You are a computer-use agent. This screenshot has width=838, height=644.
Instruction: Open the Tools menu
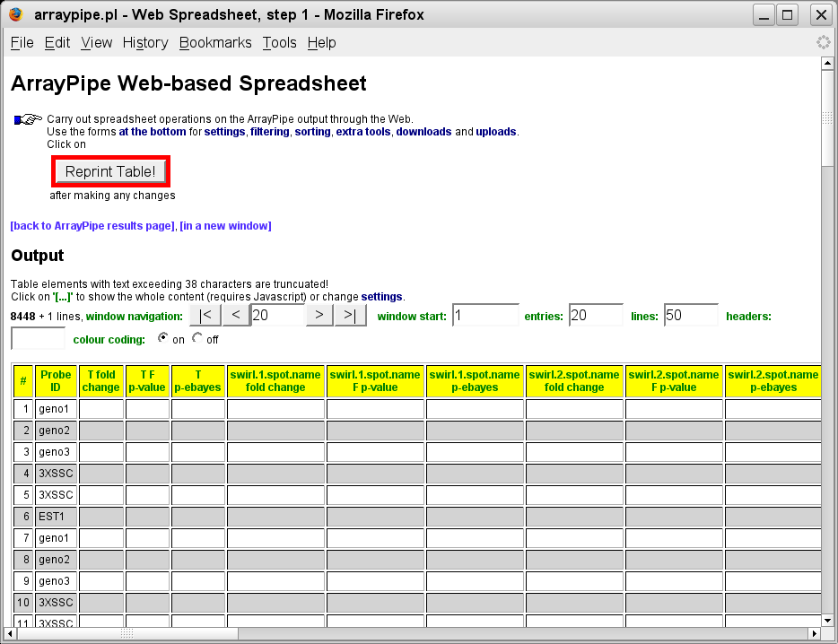(x=280, y=43)
